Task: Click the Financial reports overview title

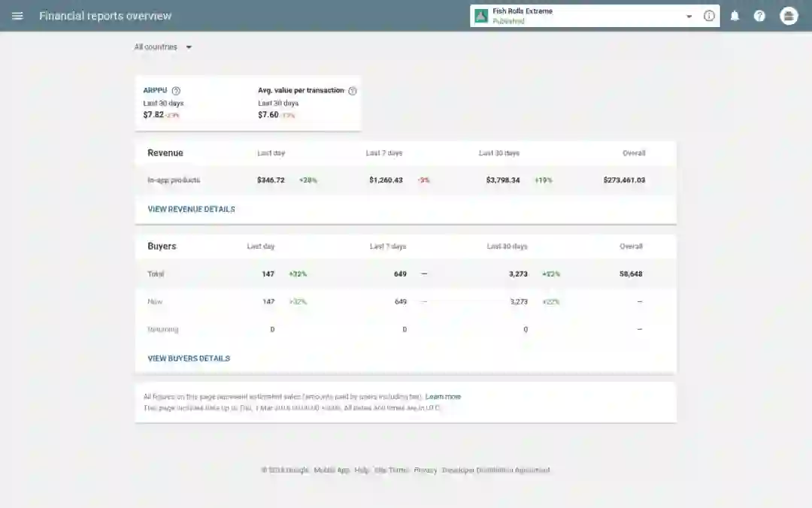Action: tap(105, 16)
